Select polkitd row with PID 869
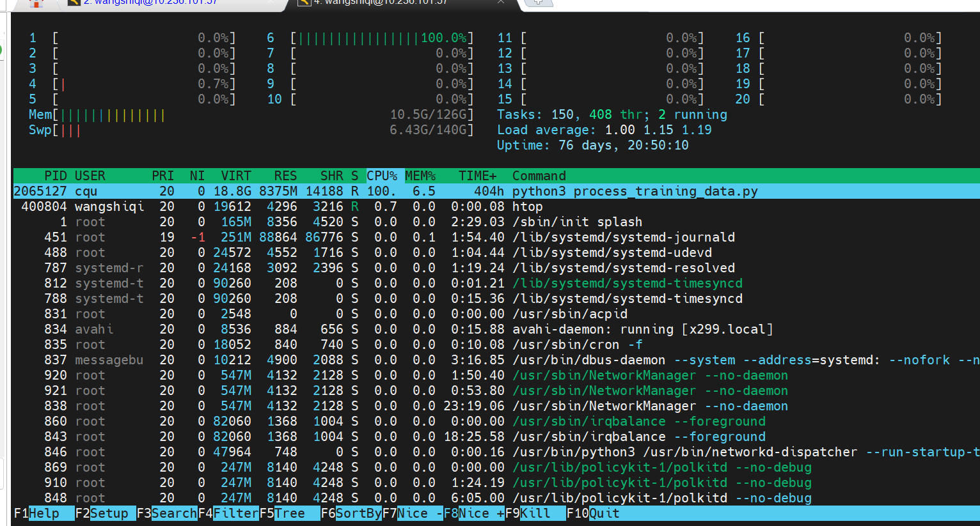The height and width of the screenshot is (526, 980). (x=496, y=467)
